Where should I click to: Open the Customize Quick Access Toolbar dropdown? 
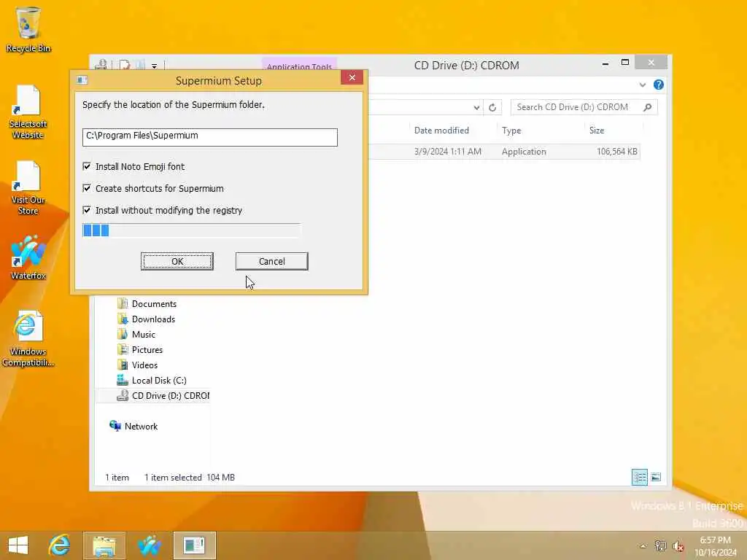(x=155, y=66)
